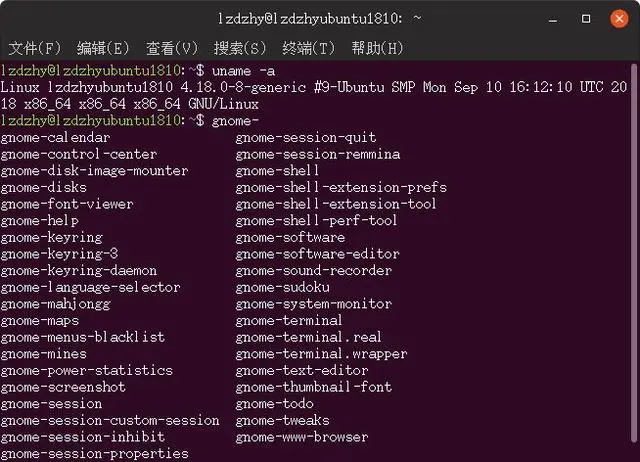640x462 pixels.
Task: Click the gnome-control-center completion entry
Action: (x=80, y=154)
